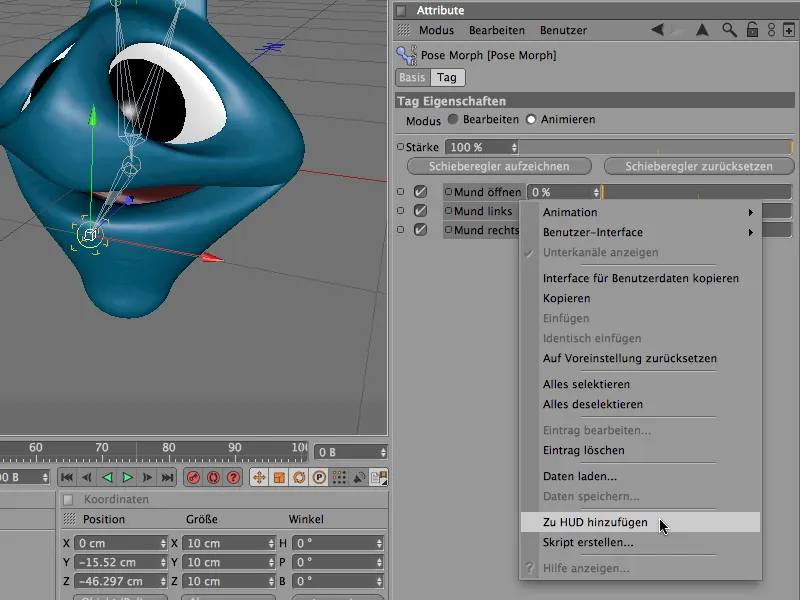
Task: Choose 'Zu HUD hinzufügen' from context menu
Action: coord(595,522)
